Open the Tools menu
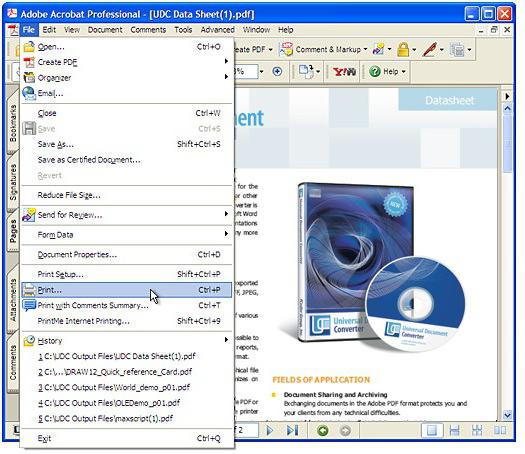The height and width of the screenshot is (454, 525). click(x=183, y=30)
